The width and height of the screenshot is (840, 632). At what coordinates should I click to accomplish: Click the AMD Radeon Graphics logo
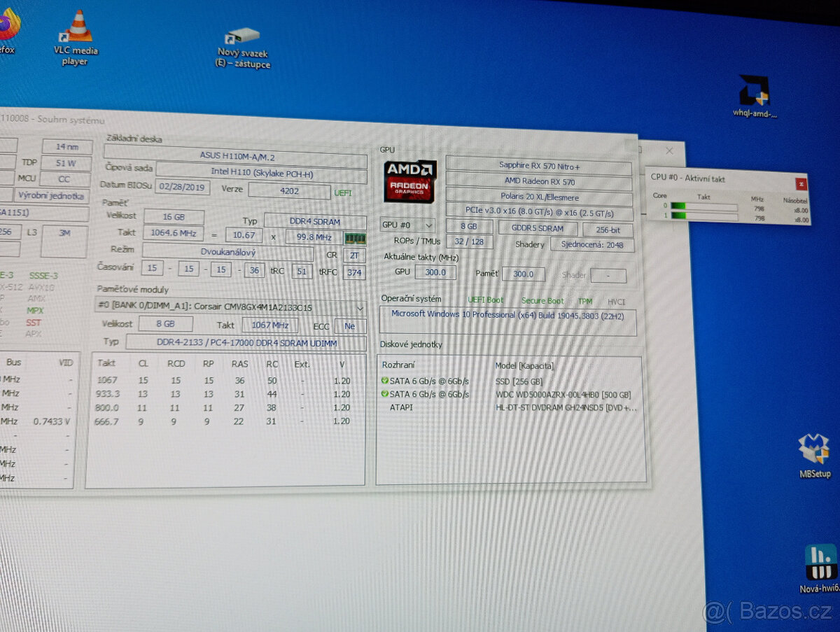[x=410, y=181]
